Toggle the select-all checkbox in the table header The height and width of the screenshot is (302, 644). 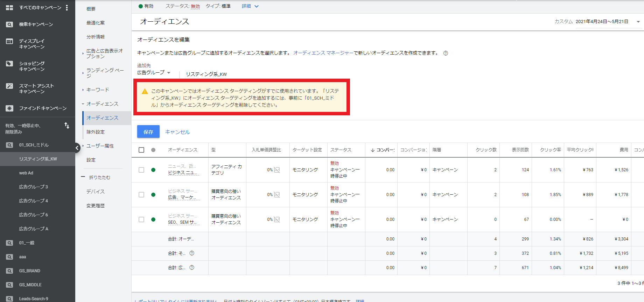click(141, 150)
